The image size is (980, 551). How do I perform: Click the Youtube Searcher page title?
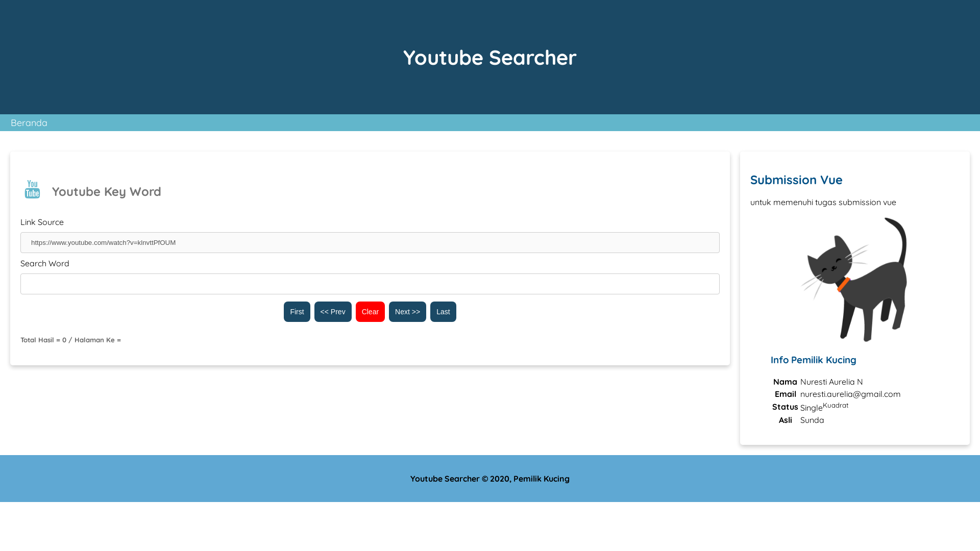coord(490,57)
